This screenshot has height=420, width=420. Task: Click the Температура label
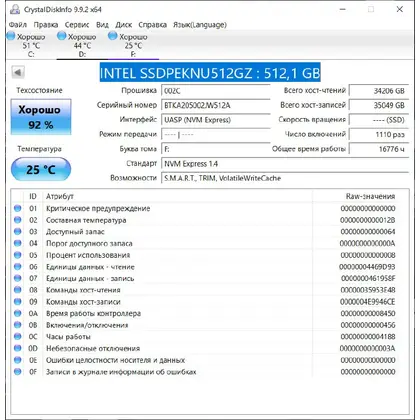[39, 149]
